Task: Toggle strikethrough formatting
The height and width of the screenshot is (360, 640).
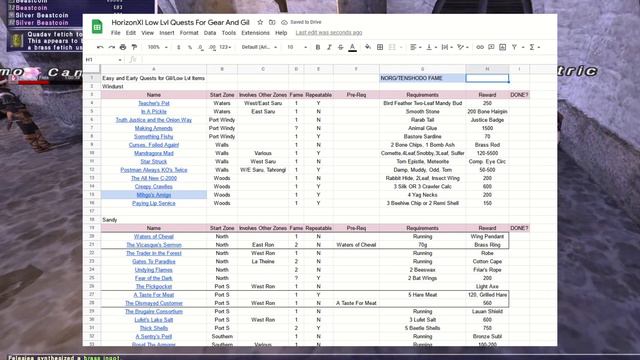Action: click(340, 47)
